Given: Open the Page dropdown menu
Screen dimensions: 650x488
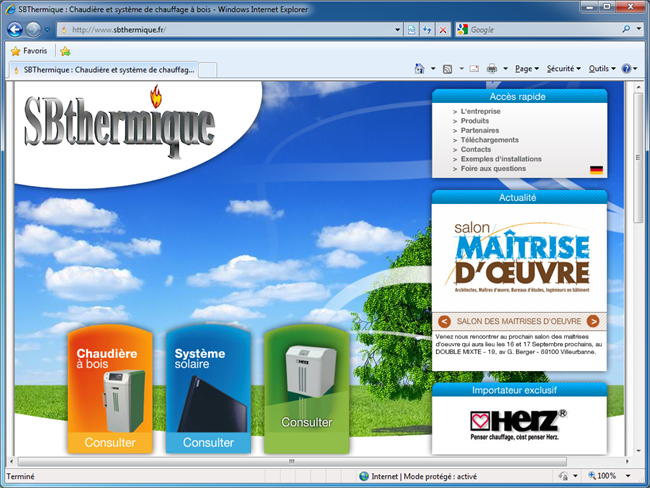Looking at the screenshot, I should click(x=527, y=69).
